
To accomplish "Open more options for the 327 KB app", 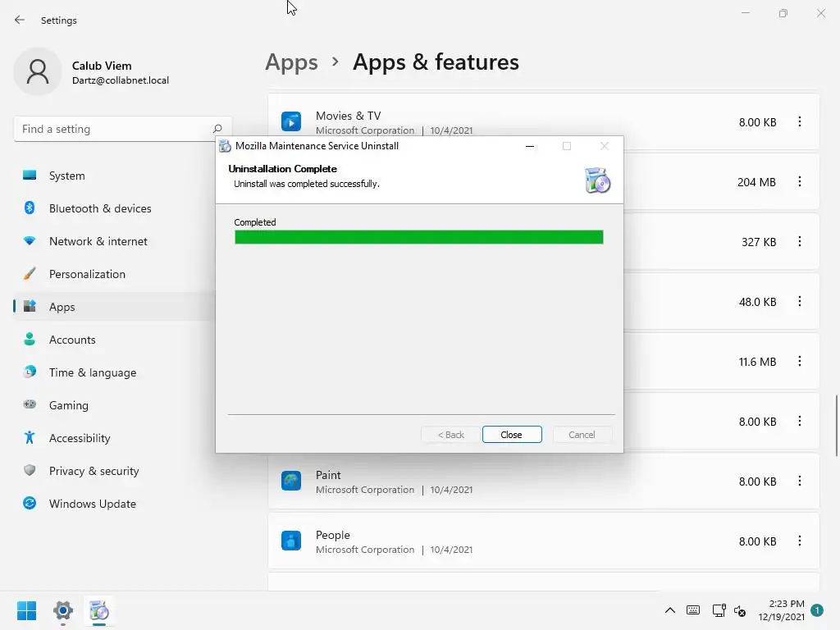I will coord(799,242).
